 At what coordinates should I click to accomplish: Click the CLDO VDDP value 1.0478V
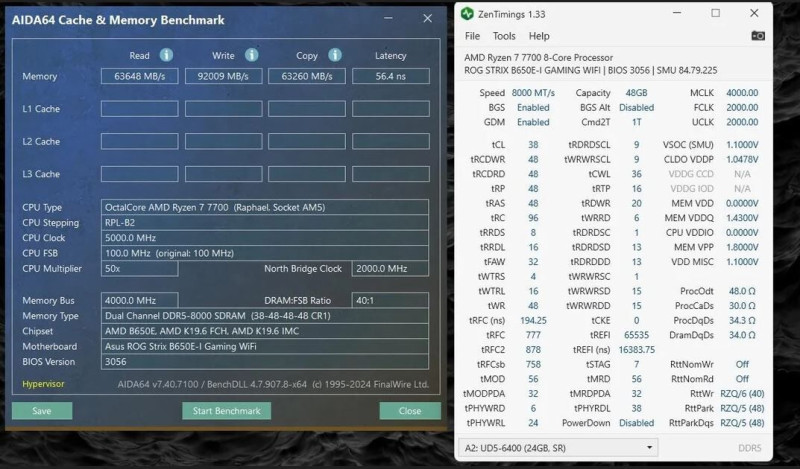click(x=742, y=159)
